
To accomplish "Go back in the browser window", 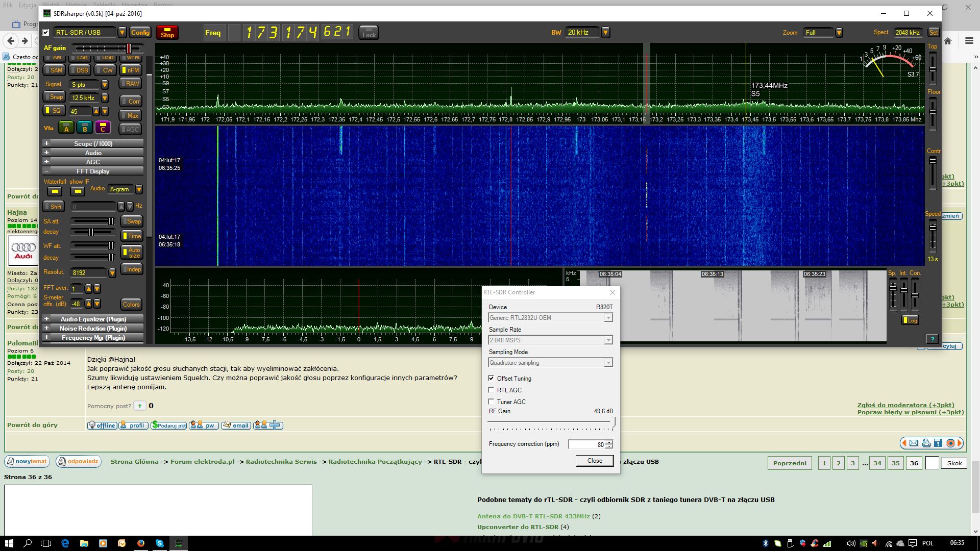I will tap(11, 41).
